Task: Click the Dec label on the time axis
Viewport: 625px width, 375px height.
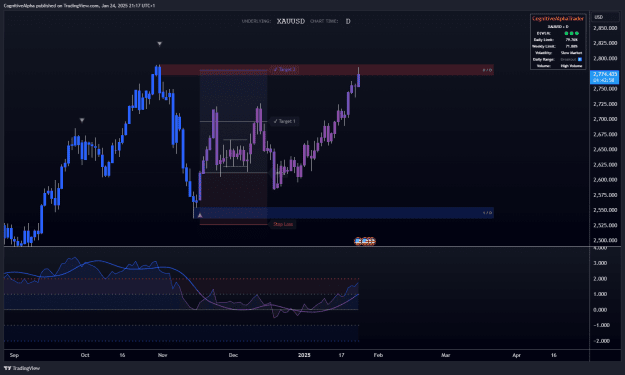Action: click(233, 355)
